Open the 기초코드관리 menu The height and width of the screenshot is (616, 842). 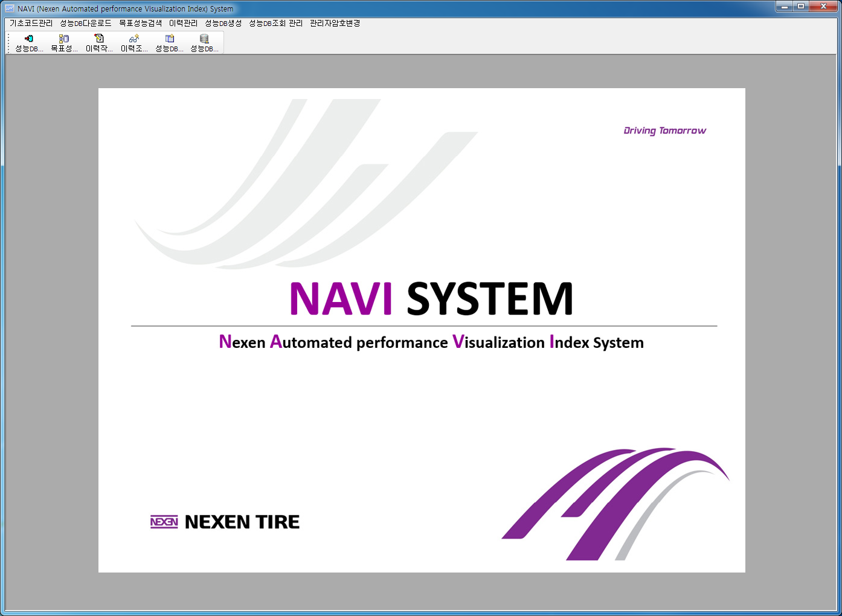31,23
